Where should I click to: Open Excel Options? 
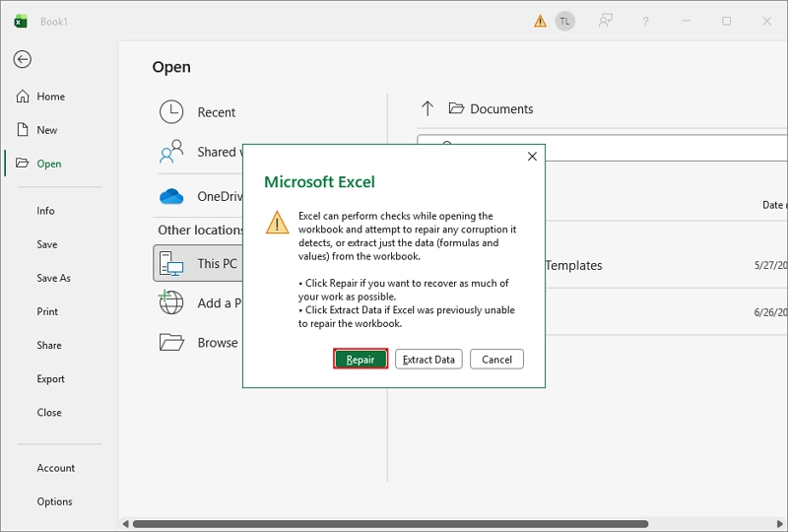coord(54,501)
